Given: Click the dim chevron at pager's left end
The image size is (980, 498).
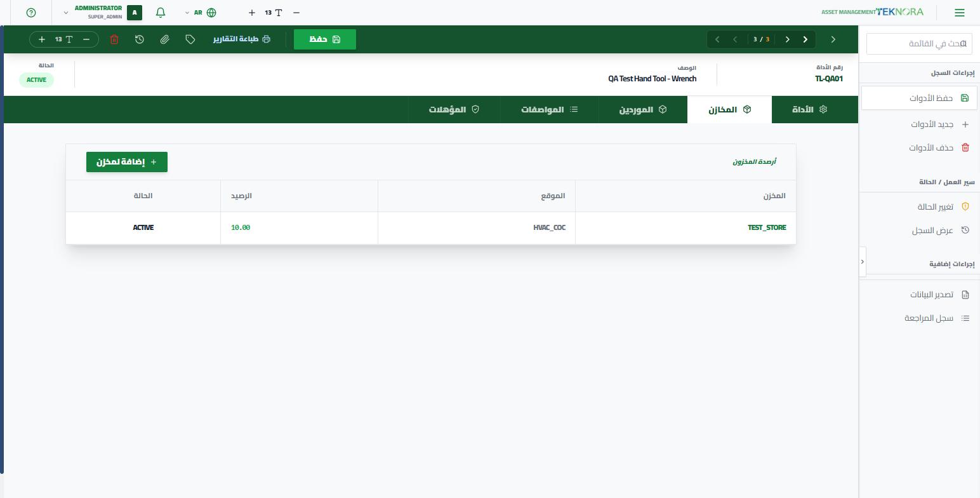Looking at the screenshot, I should click(x=717, y=39).
